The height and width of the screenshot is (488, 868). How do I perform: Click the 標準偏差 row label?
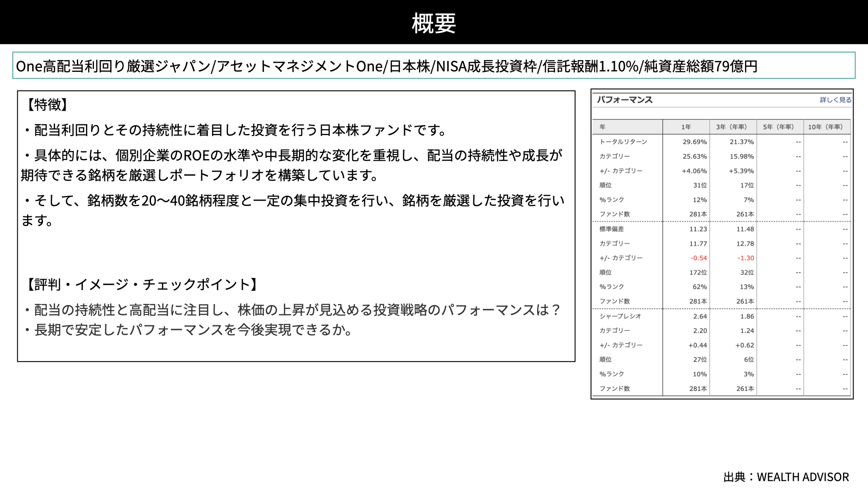pyautogui.click(x=612, y=229)
